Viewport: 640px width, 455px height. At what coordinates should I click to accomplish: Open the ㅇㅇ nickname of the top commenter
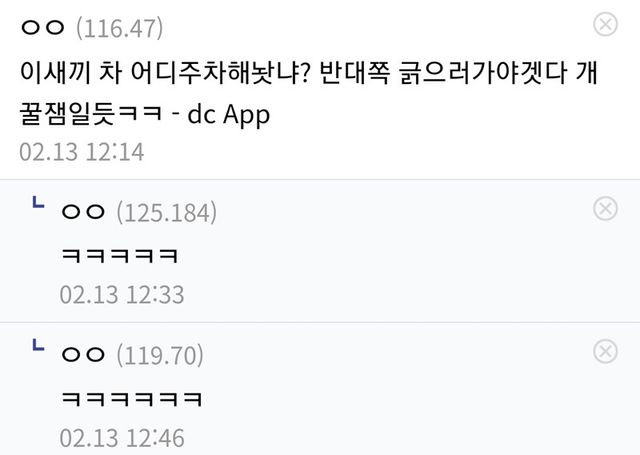click(x=43, y=28)
